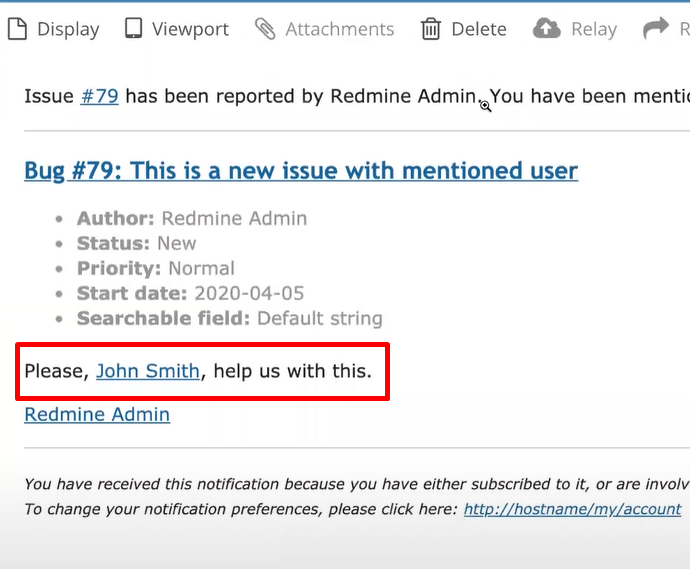Click the Start date 2020-04-05 line
Image resolution: width=690 pixels, height=569 pixels.
pyautogui.click(x=190, y=294)
